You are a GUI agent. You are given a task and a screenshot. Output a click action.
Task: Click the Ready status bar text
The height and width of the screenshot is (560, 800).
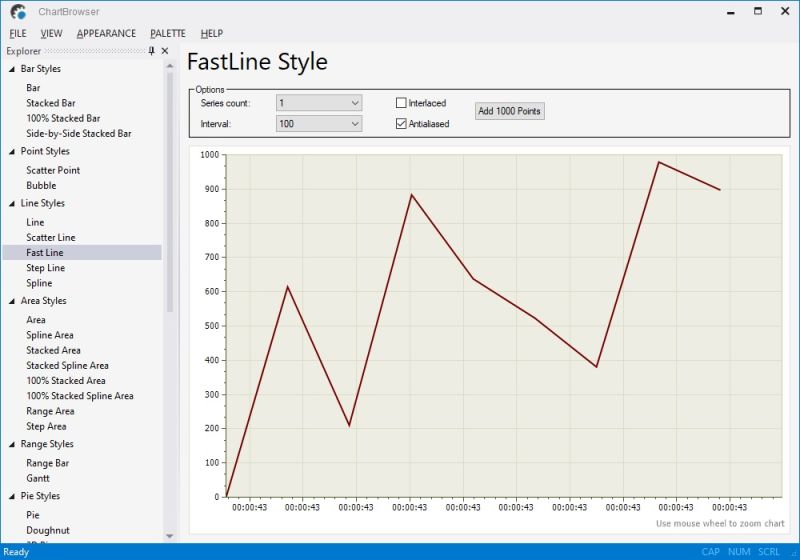16,552
